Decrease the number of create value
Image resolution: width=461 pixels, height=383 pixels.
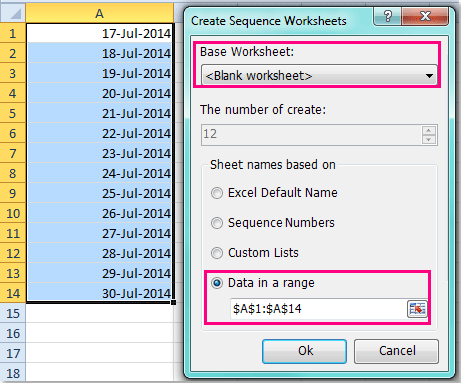429,139
